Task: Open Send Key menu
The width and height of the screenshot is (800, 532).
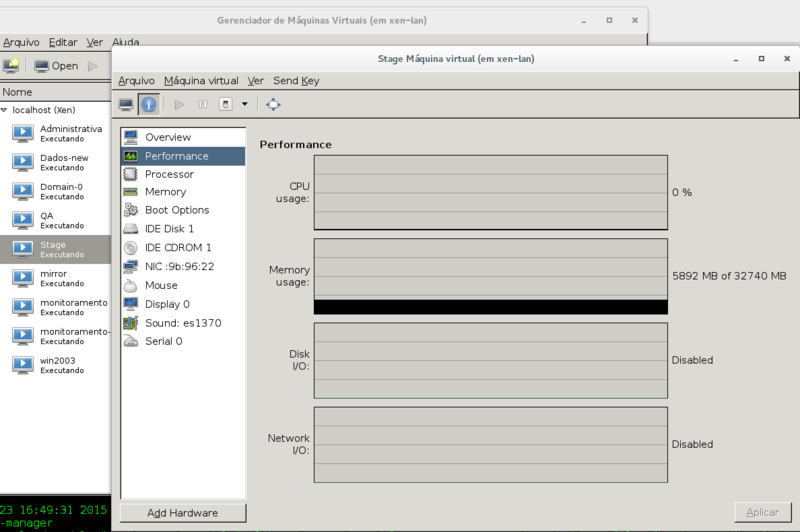Action: [296, 81]
